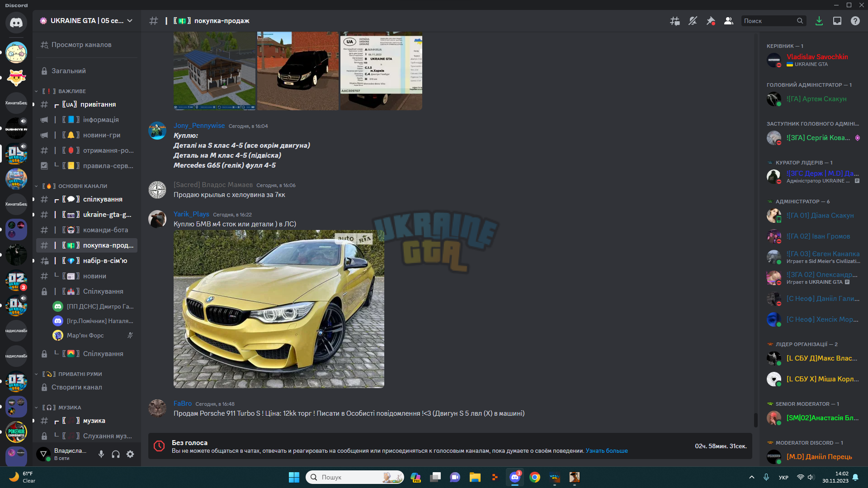The height and width of the screenshot is (488, 868).
Task: Open the help question mark icon
Action: 855,21
